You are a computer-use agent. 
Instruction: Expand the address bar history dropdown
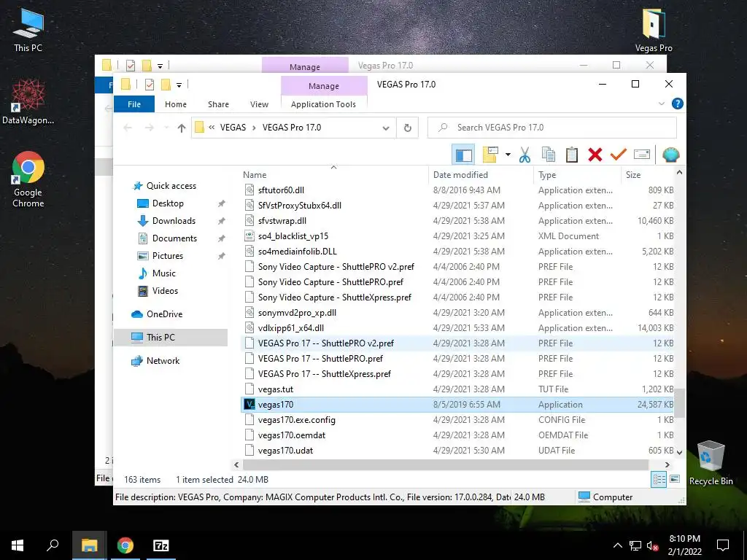coord(386,128)
